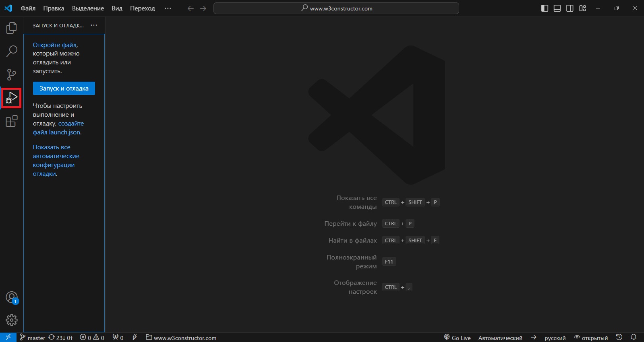644x342 pixels.
Task: Click the Запуск и отладка button
Action: coord(64,89)
